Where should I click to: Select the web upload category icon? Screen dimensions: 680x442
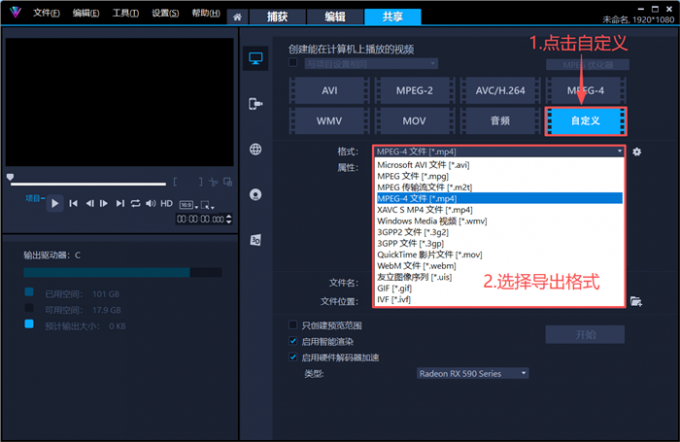coord(255,149)
